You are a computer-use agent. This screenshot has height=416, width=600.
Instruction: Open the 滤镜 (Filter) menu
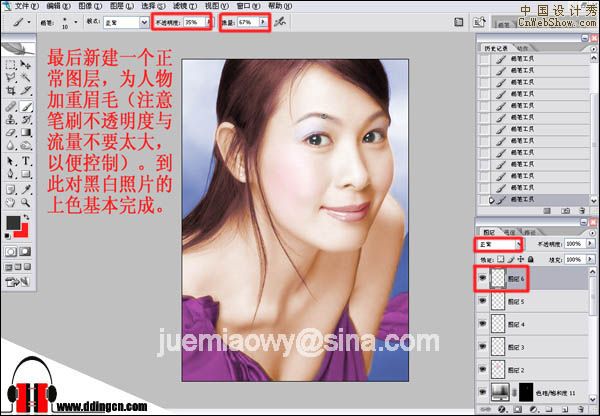pos(185,6)
